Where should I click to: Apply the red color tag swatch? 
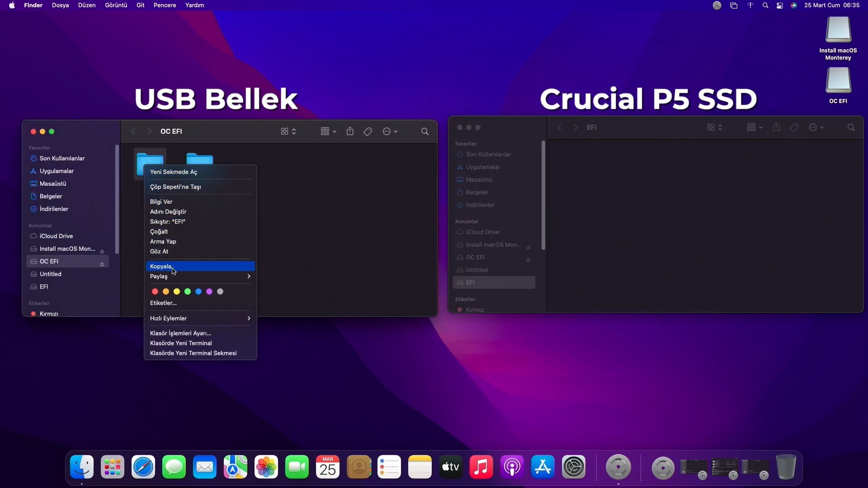(155, 291)
